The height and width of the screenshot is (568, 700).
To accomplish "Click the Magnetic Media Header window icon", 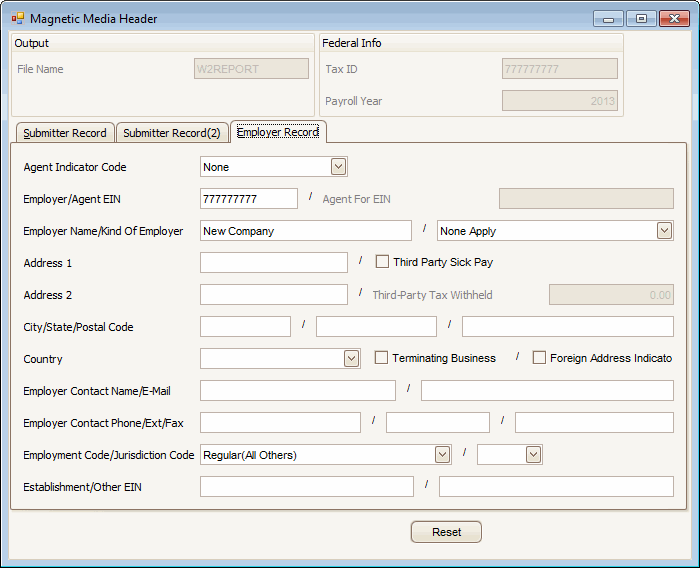I will (x=17, y=19).
